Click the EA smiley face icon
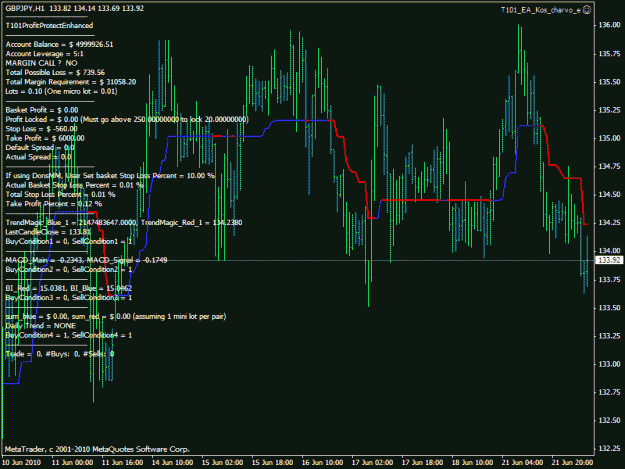 pos(587,10)
